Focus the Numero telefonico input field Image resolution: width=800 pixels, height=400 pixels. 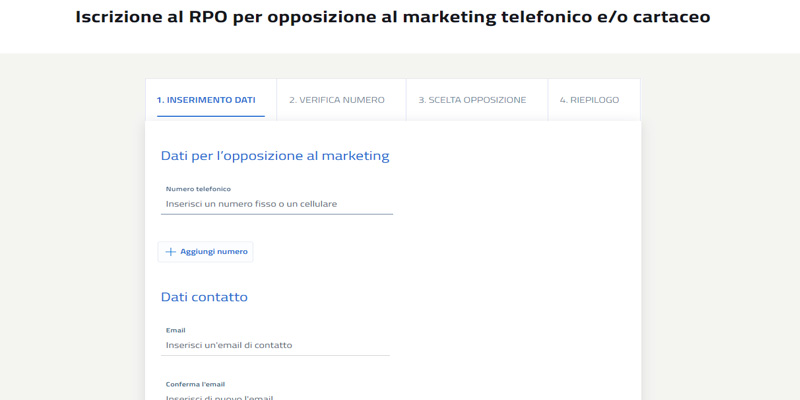pos(277,204)
